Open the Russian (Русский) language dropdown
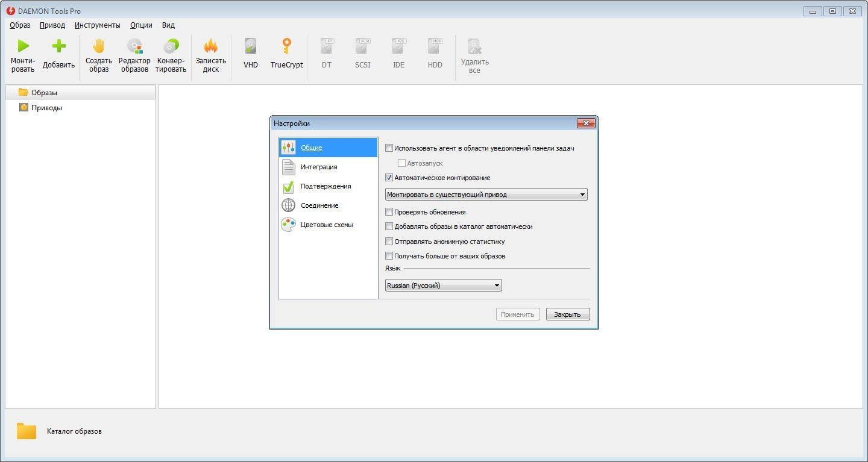Viewport: 868px width, 462px height. pyautogui.click(x=443, y=286)
